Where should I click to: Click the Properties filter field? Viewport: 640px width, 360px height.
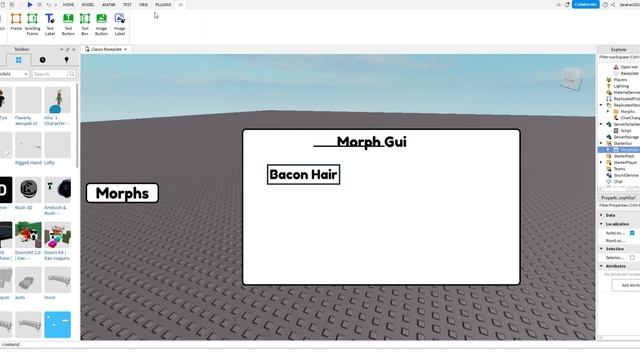tap(619, 206)
